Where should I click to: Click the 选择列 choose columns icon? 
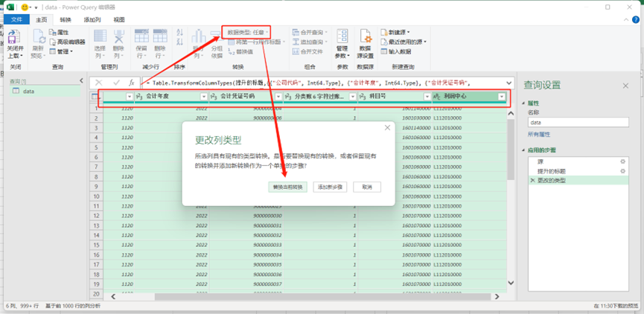point(101,36)
